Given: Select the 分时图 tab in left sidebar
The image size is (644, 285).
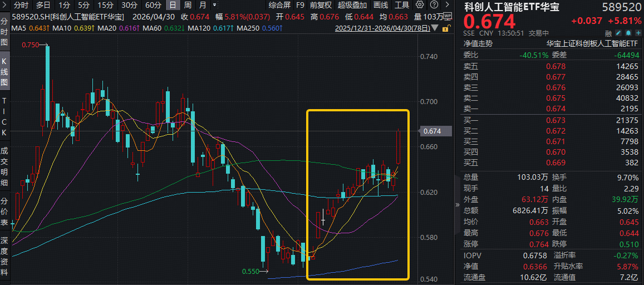Looking at the screenshot, I should pyautogui.click(x=4, y=34).
